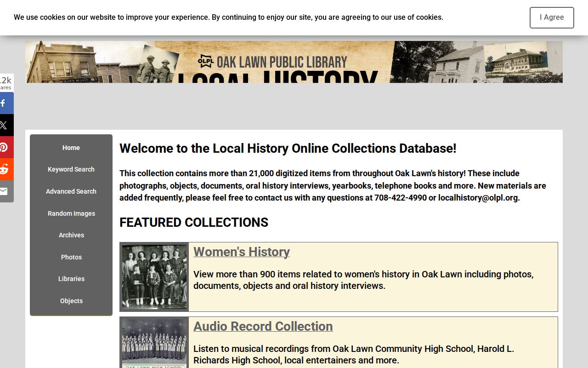Click the share count above social icons

[6, 83]
